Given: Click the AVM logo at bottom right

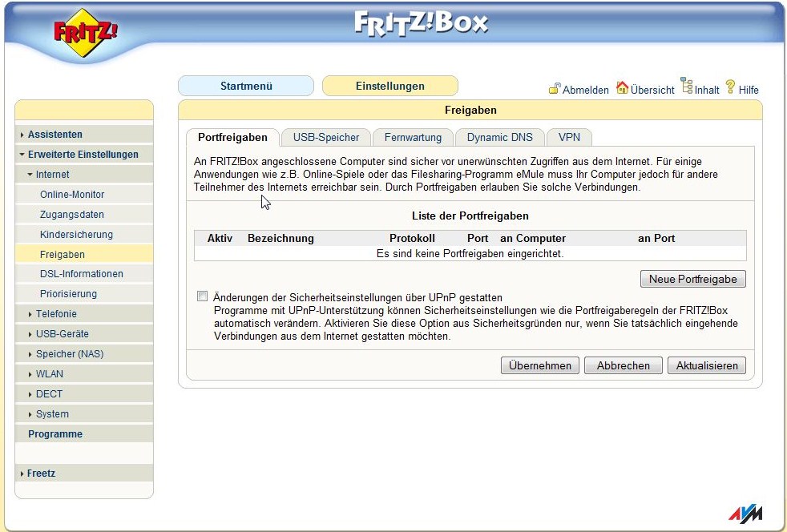Looking at the screenshot, I should pyautogui.click(x=746, y=514).
